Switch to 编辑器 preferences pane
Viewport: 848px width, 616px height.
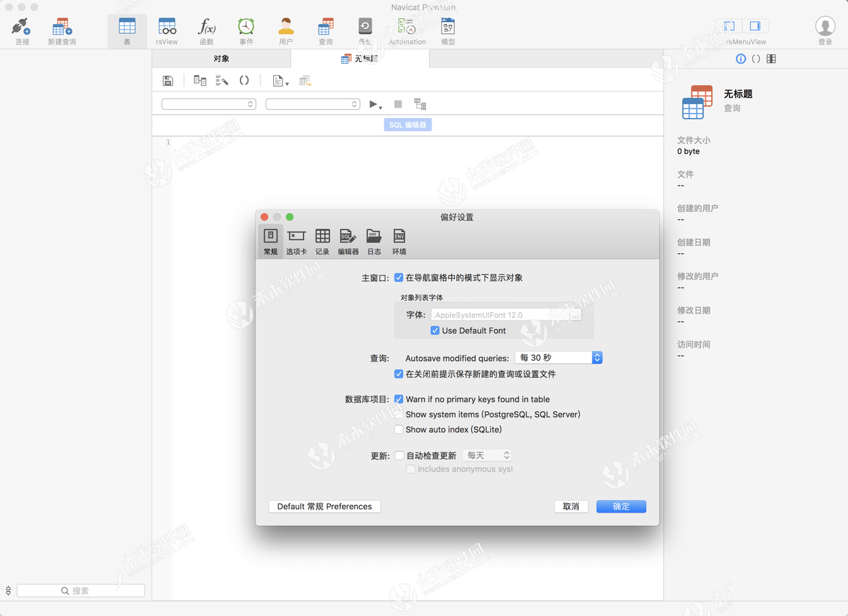(348, 241)
